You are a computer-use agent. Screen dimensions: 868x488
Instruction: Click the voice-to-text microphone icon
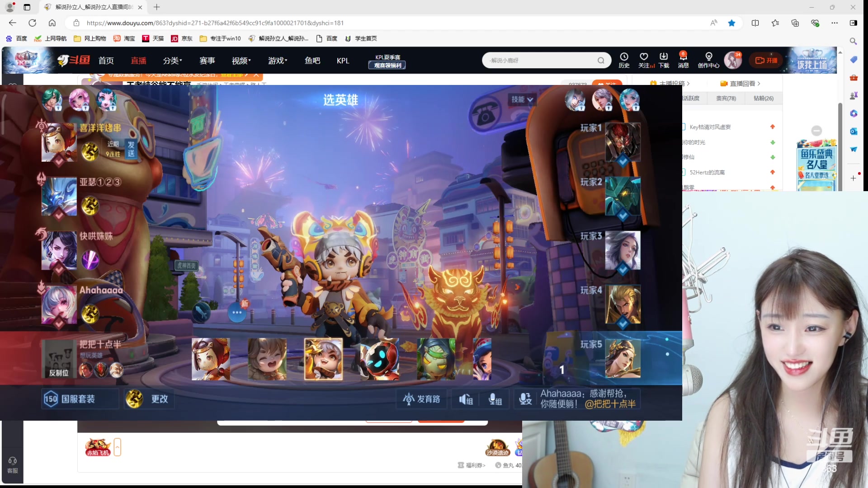tap(525, 399)
